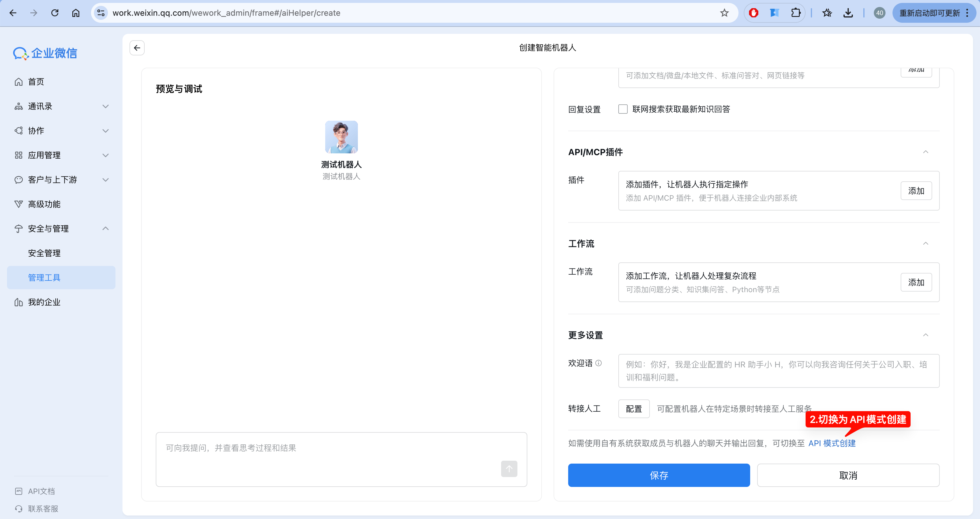This screenshot has width=980, height=519.
Task: Click the send arrow in the debug chat box
Action: click(509, 469)
